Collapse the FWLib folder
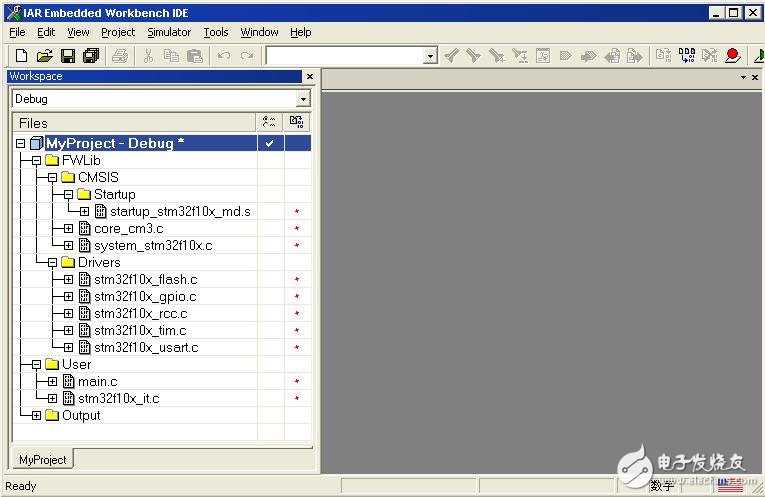Image resolution: width=765 pixels, height=497 pixels. tap(37, 160)
